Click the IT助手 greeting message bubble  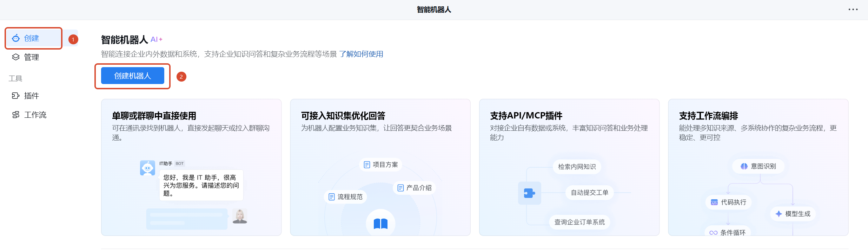click(201, 185)
